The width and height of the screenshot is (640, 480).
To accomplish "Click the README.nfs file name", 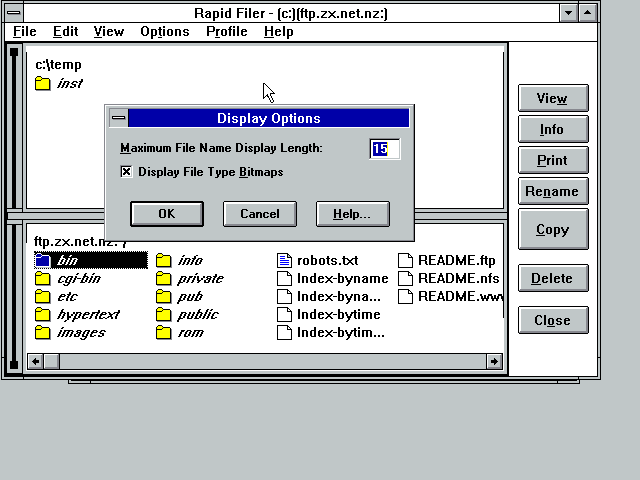I will (458, 278).
